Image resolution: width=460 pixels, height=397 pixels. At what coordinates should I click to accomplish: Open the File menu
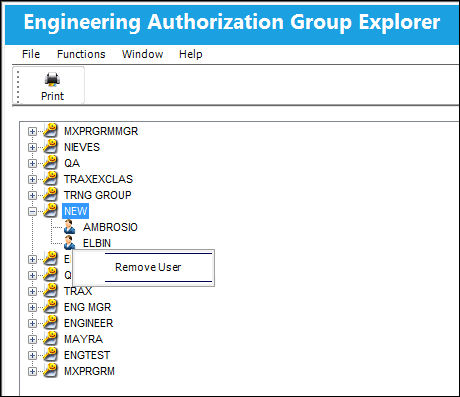click(31, 54)
